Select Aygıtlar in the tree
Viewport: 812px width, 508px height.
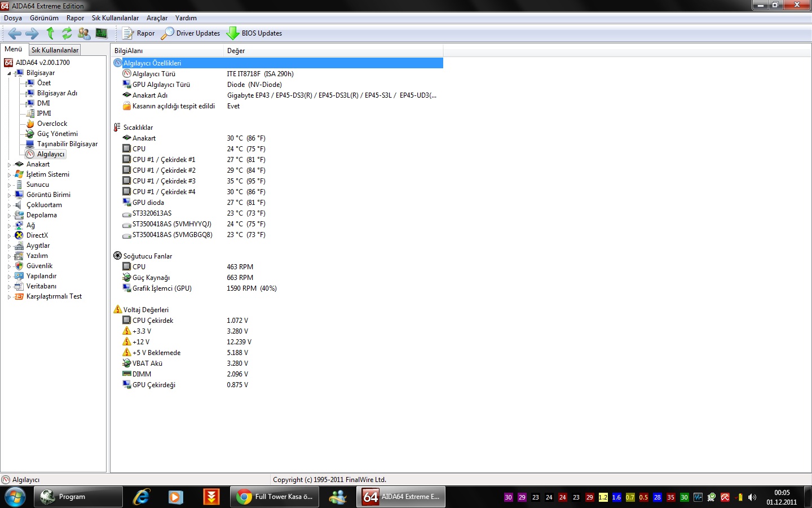(38, 246)
